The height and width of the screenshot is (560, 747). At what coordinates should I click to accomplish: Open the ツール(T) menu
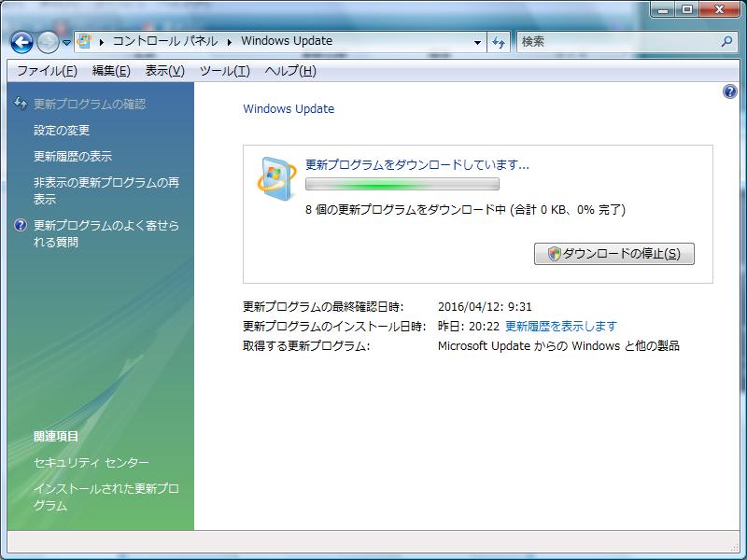coord(224,71)
